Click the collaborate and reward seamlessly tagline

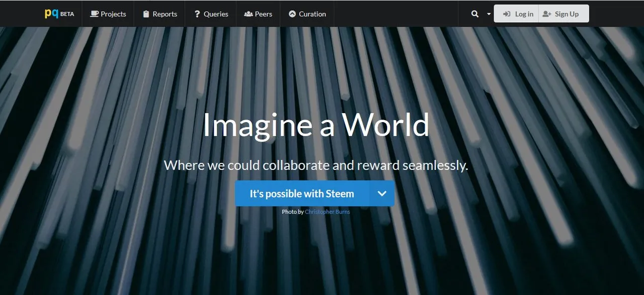coord(316,165)
